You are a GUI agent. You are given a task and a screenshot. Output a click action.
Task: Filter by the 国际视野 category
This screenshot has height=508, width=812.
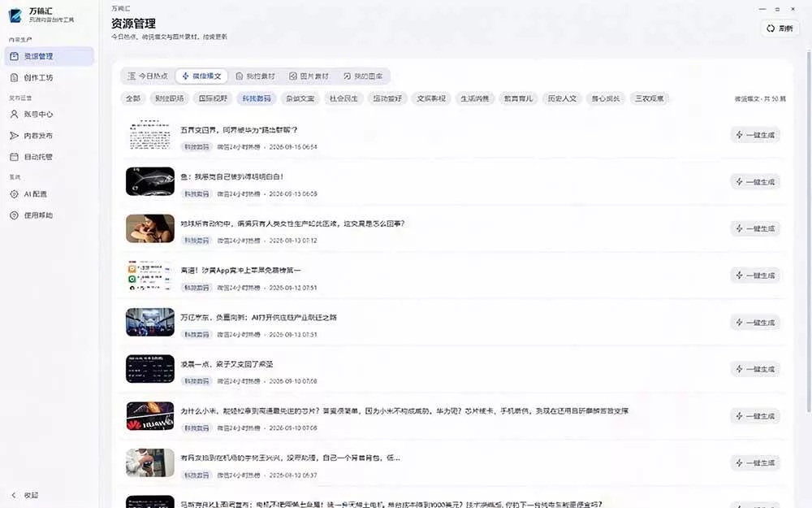(x=213, y=98)
